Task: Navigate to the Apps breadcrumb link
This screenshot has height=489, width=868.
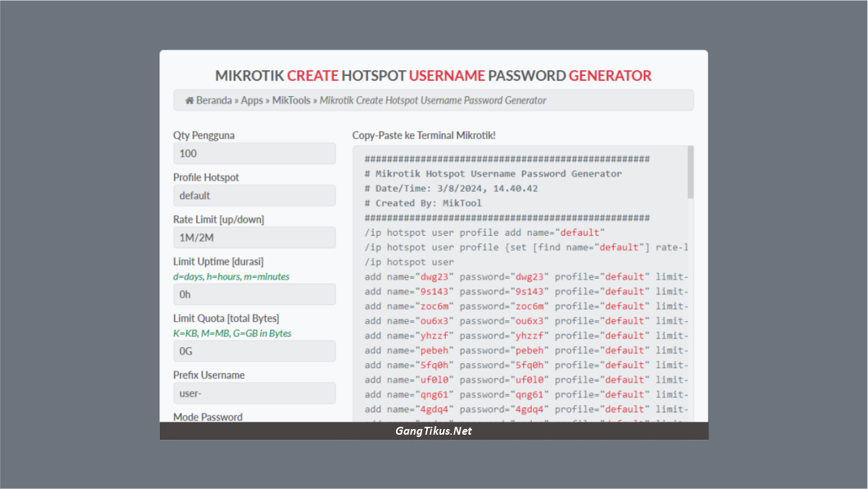Action: click(x=252, y=100)
